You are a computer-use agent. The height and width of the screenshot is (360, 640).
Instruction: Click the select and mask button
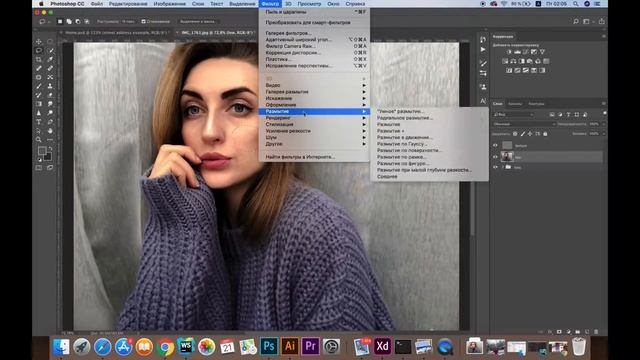pyautogui.click(x=197, y=21)
